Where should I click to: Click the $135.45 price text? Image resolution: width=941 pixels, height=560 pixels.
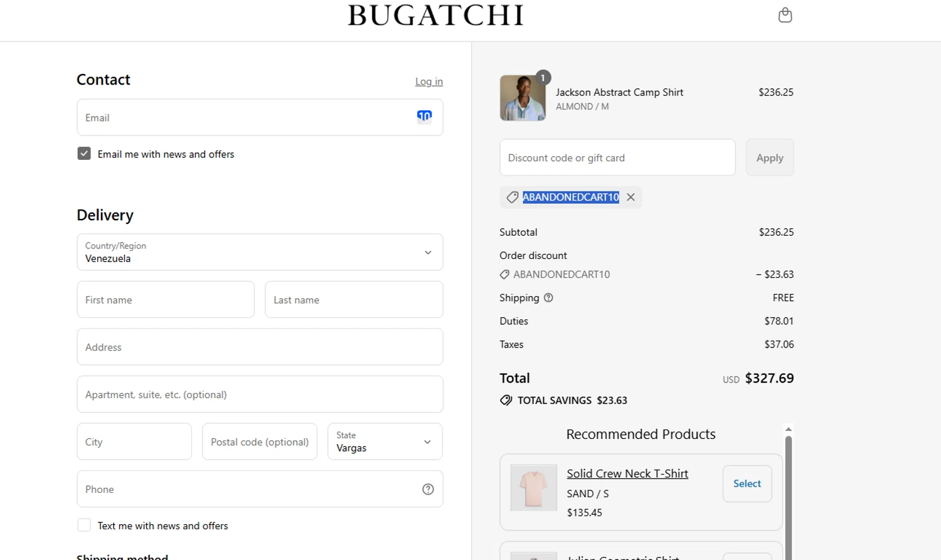585,512
